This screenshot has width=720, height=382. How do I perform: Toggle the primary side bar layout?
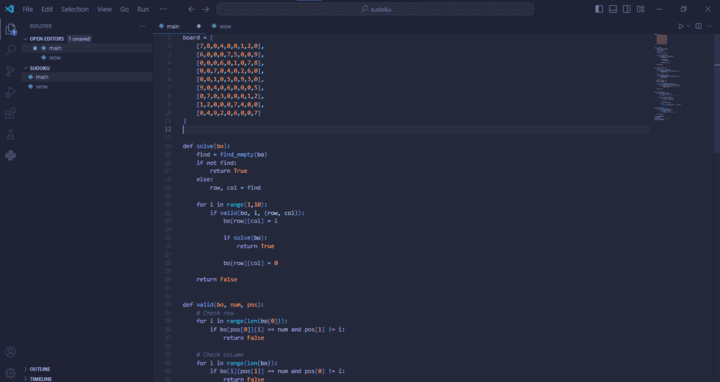[599, 9]
